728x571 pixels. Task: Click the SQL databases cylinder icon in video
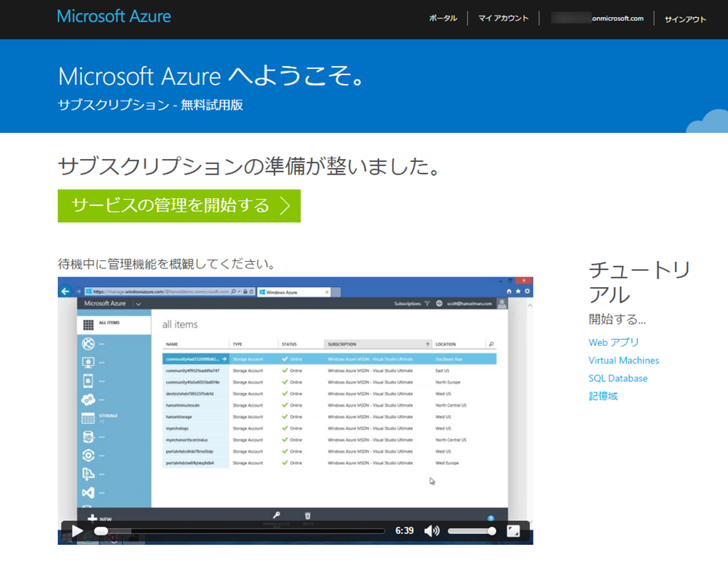pyautogui.click(x=88, y=436)
